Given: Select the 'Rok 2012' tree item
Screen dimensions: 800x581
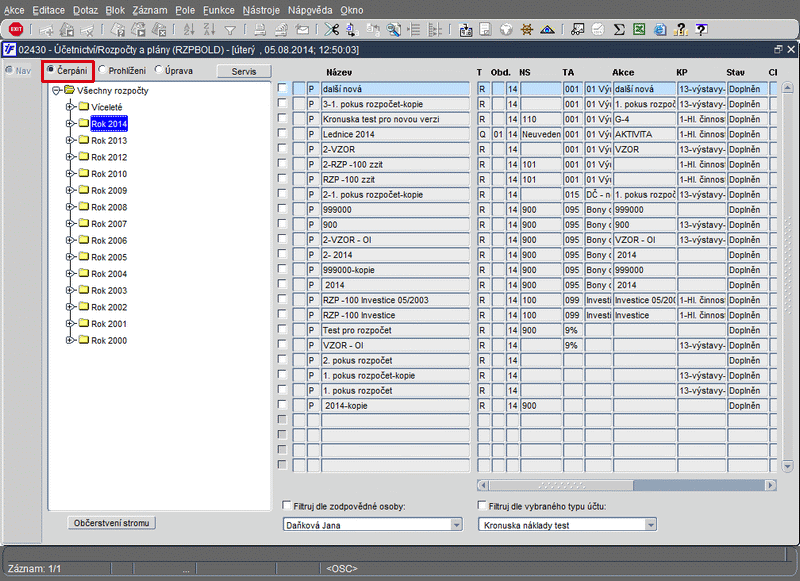Looking at the screenshot, I should [x=109, y=157].
